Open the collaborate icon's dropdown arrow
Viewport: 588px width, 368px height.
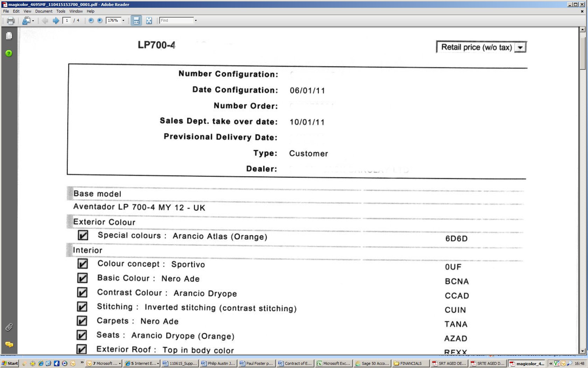tap(33, 21)
